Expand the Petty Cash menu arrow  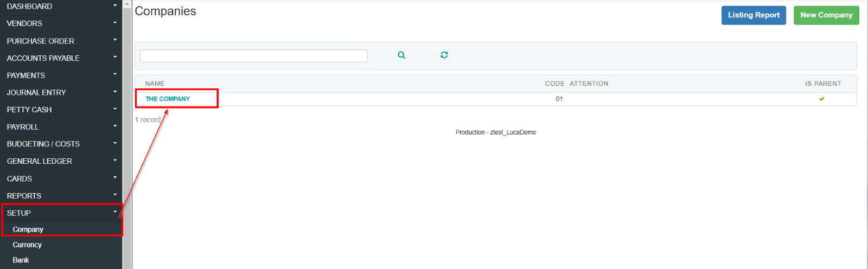pyautogui.click(x=115, y=109)
